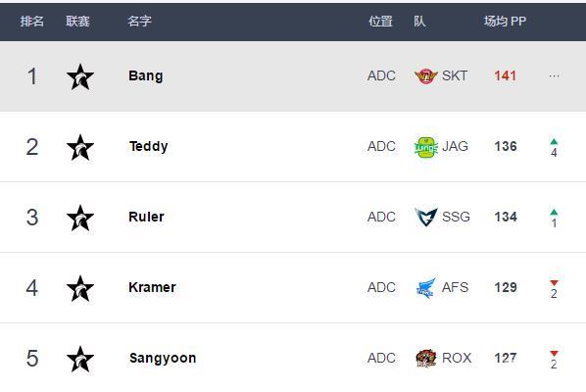This screenshot has height=392, width=586.
Task: Sort by the 排名 column header
Action: (x=31, y=22)
